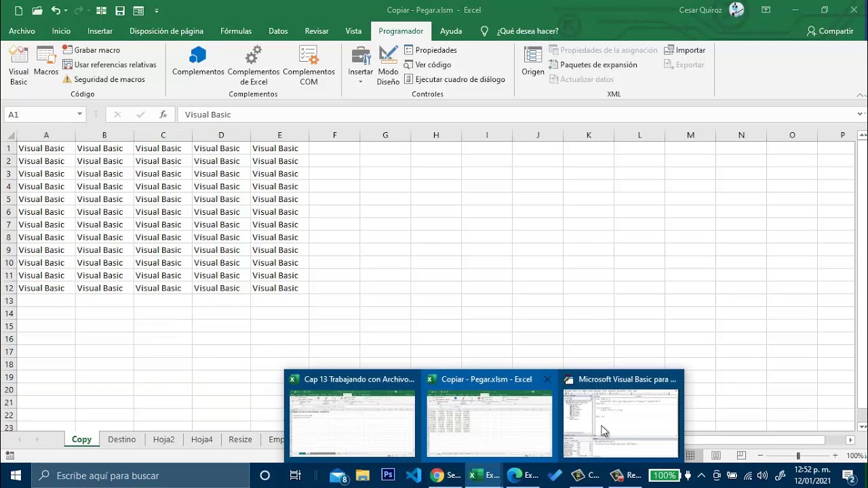
Task: Expand the Name Box dropdown arrow
Action: click(x=79, y=115)
